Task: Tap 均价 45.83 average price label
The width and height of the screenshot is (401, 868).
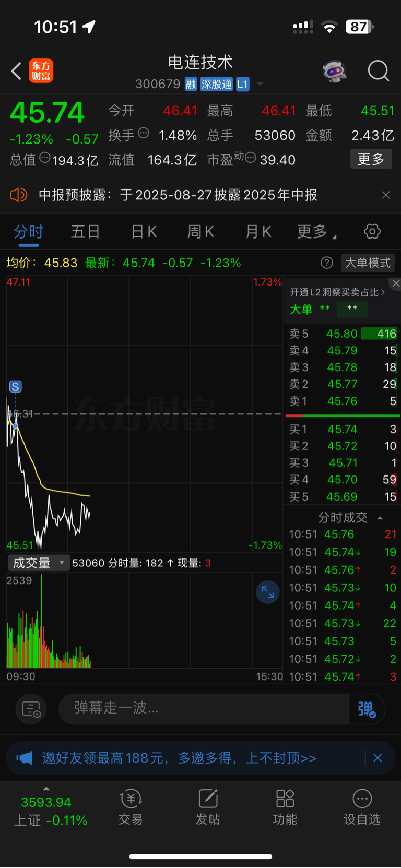Action: [x=42, y=263]
